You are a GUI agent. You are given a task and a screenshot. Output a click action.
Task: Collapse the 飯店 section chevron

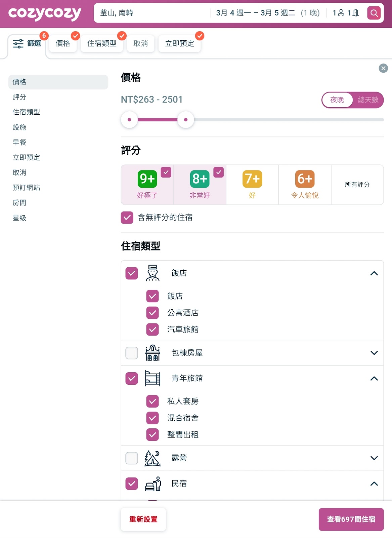pos(374,273)
